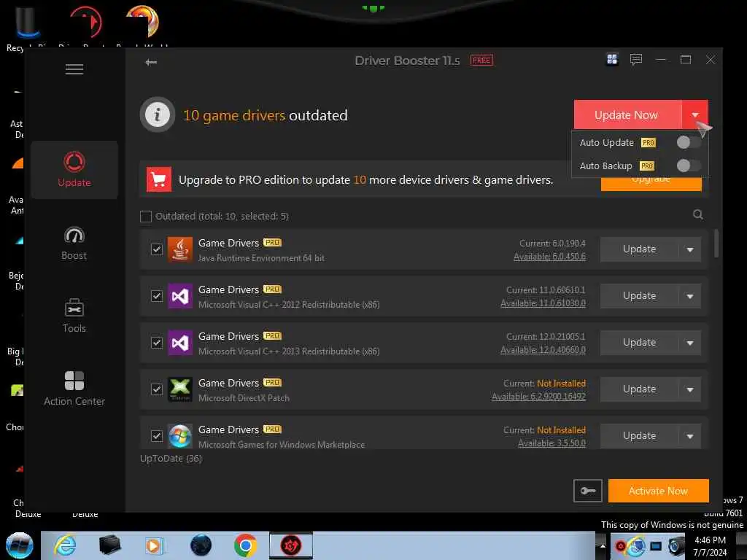
Task: Open the search magnifier icon in driver list
Action: pos(698,215)
